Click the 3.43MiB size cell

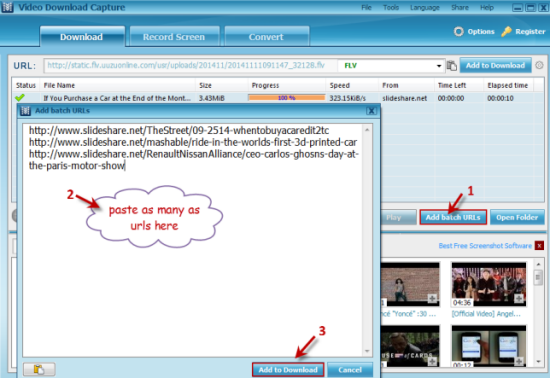tap(212, 98)
